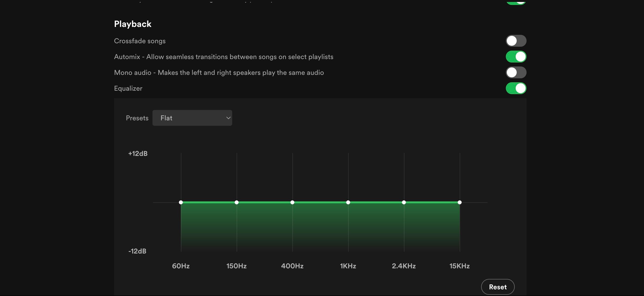
Task: Click the 1KHz equalizer band handle
Action: point(348,202)
